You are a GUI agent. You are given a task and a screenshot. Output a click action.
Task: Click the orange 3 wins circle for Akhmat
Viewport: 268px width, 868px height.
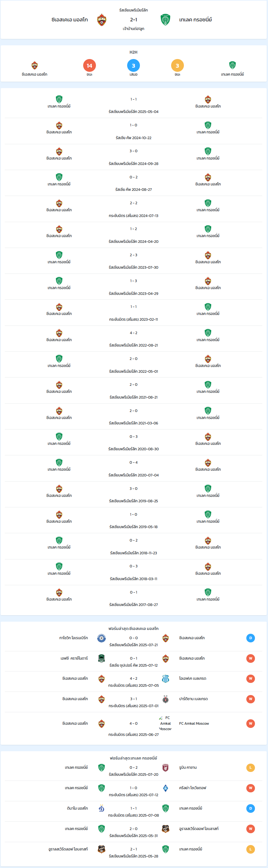[x=177, y=66]
